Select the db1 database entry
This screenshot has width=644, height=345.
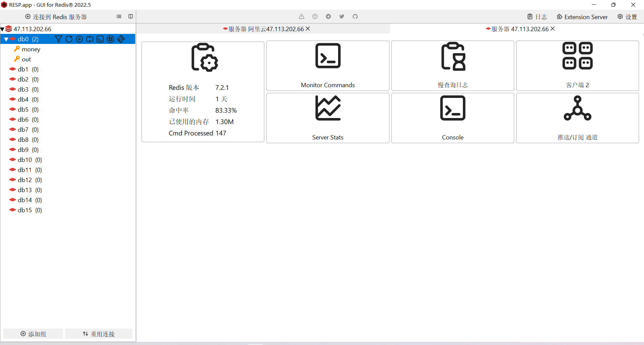point(23,69)
